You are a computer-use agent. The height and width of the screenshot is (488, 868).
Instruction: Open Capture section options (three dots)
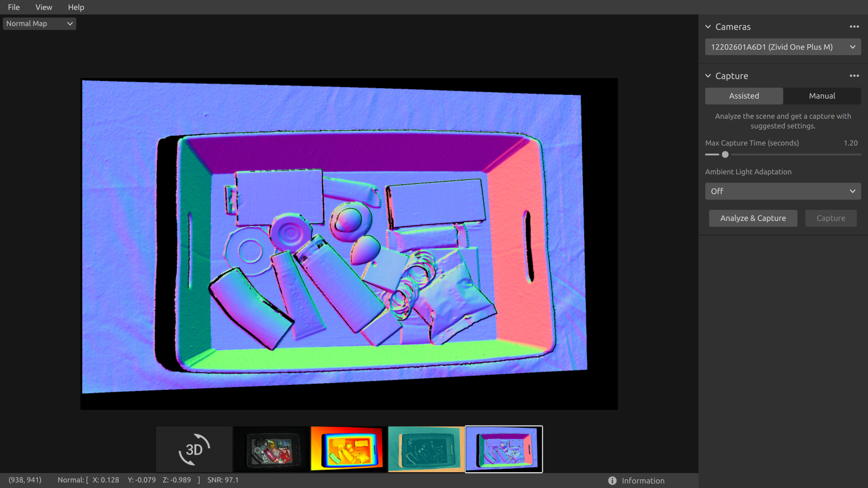(x=854, y=76)
